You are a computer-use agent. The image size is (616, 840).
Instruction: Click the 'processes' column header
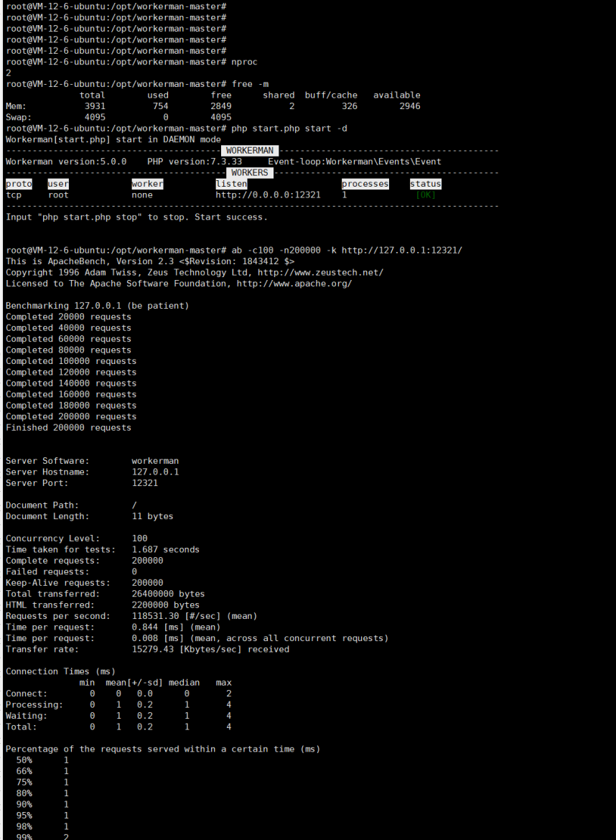click(x=365, y=184)
